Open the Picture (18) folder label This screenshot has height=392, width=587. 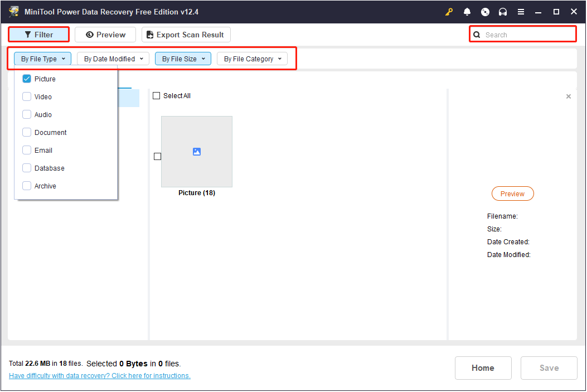click(197, 193)
